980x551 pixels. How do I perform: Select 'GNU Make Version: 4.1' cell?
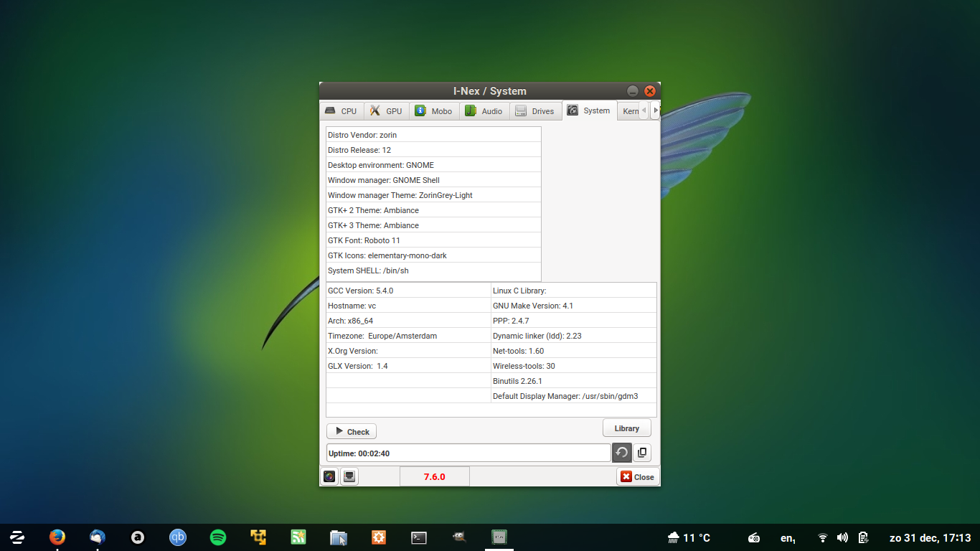[x=573, y=305]
